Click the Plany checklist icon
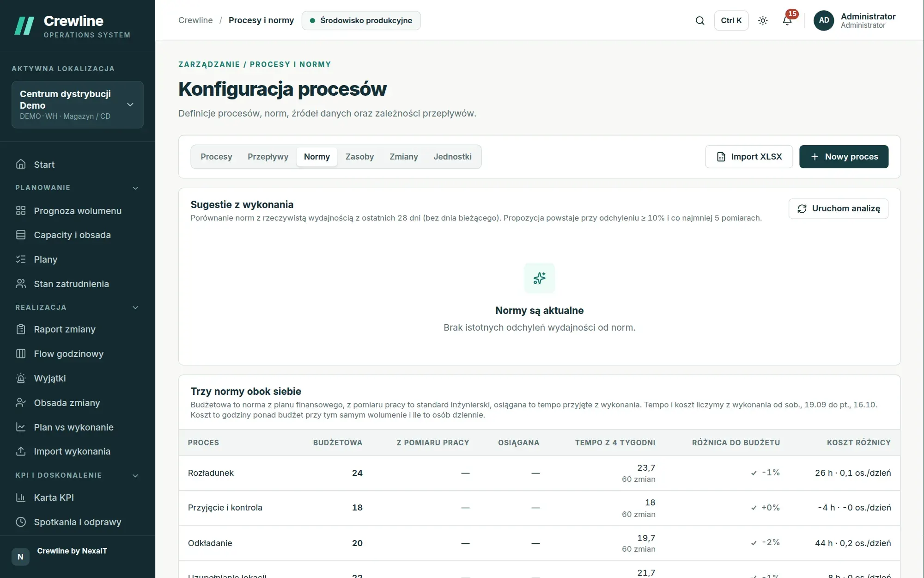The width and height of the screenshot is (924, 578). pyautogui.click(x=21, y=259)
